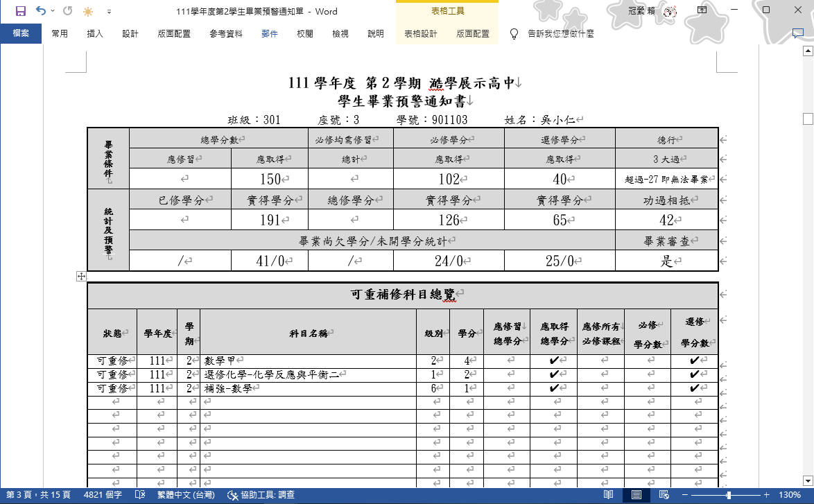
Task: Click subject 選修化學-化學反應與平衡二
Action: point(272,374)
